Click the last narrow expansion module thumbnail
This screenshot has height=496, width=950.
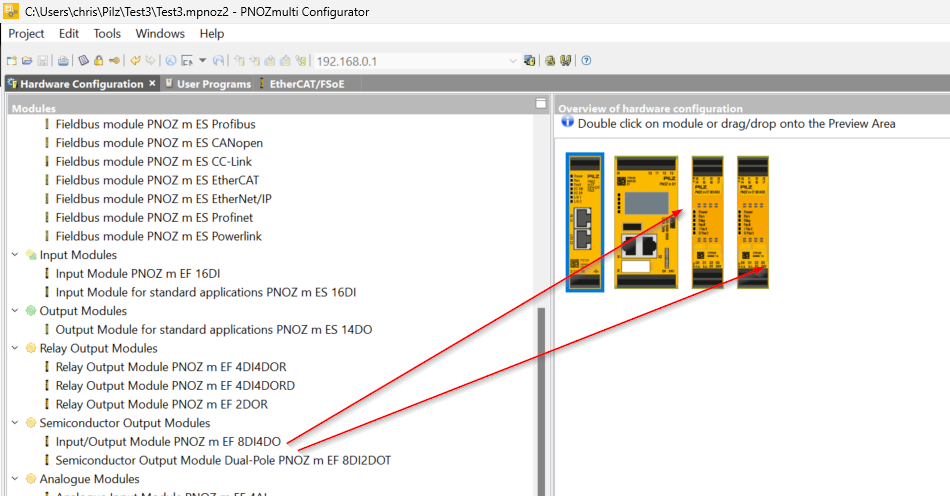click(753, 222)
